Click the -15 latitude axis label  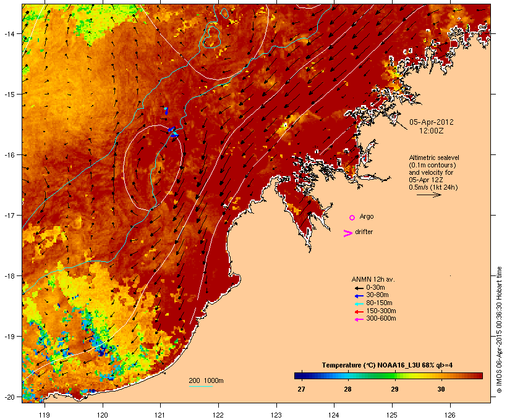click(9, 94)
